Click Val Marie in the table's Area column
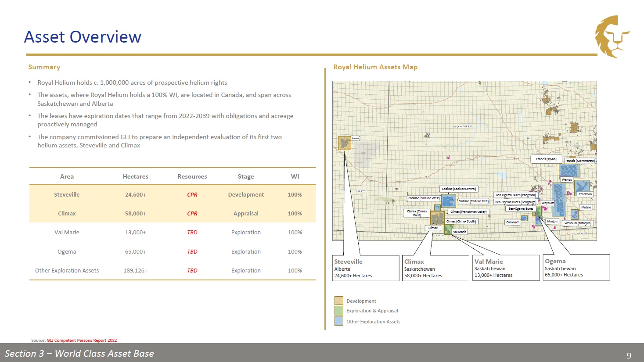The width and height of the screenshot is (644, 362). 67,232
